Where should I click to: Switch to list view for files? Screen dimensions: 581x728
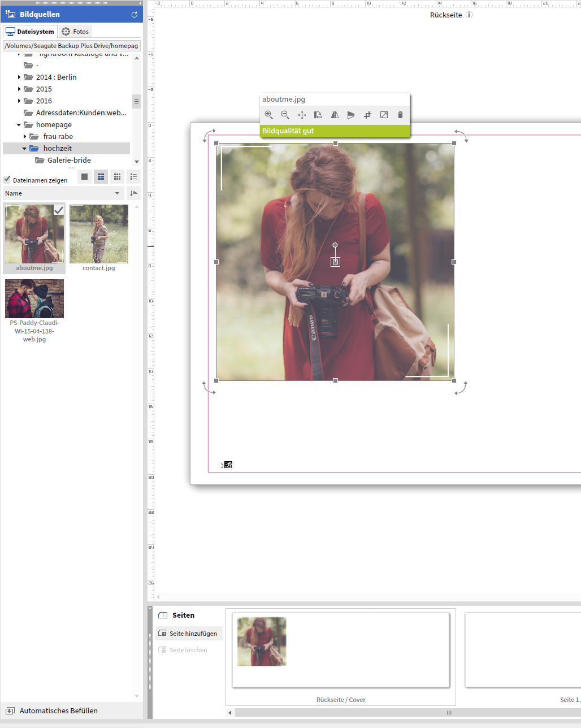point(133,177)
